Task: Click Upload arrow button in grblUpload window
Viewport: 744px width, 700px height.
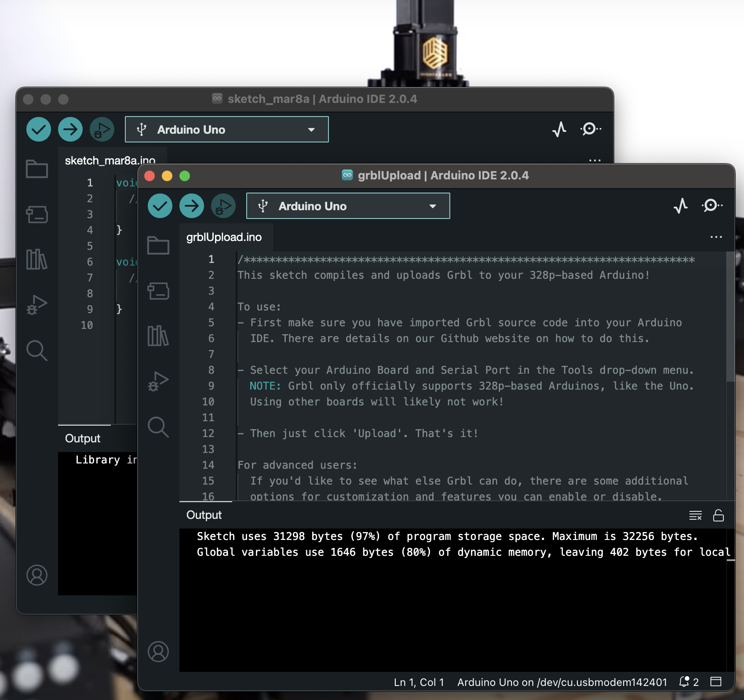Action: (192, 206)
